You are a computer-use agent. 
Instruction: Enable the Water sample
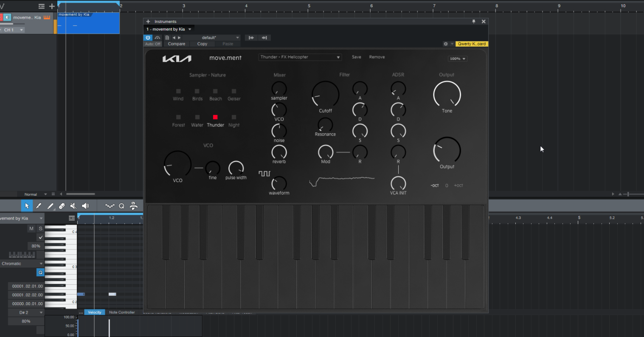(197, 117)
